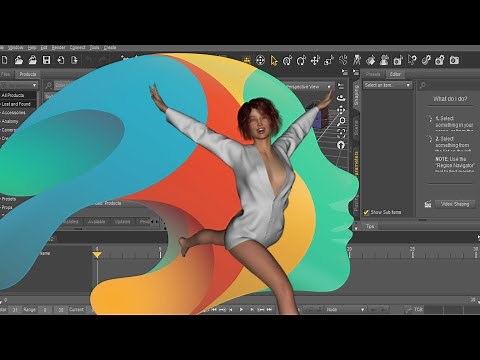This screenshot has height=360, width=480.
Task: Select the Scale tool
Action: [x=329, y=61]
